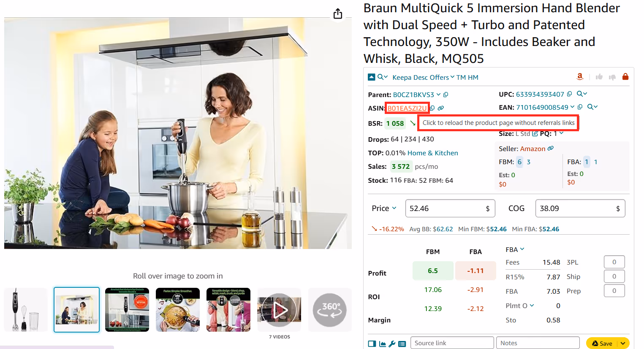The width and height of the screenshot is (644, 349).
Task: Click the thumbs down icon
Action: [x=612, y=77]
